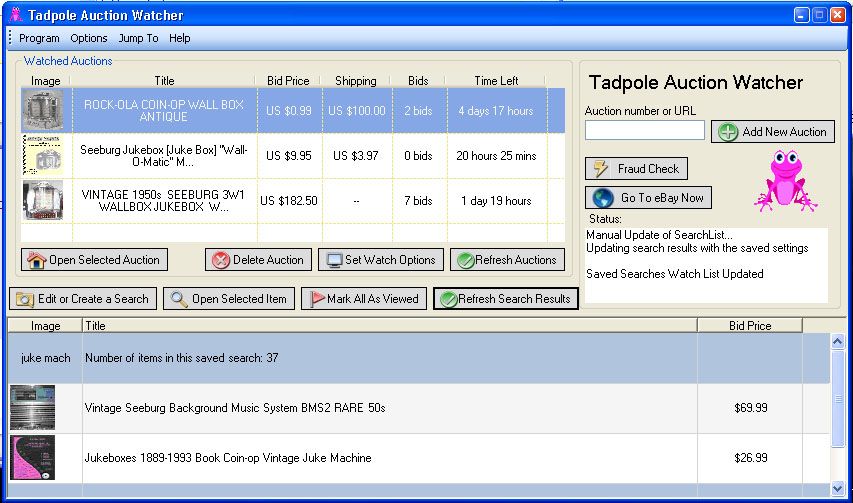Click the search results scrollbar up arrow
The height and width of the screenshot is (503, 853).
838,341
